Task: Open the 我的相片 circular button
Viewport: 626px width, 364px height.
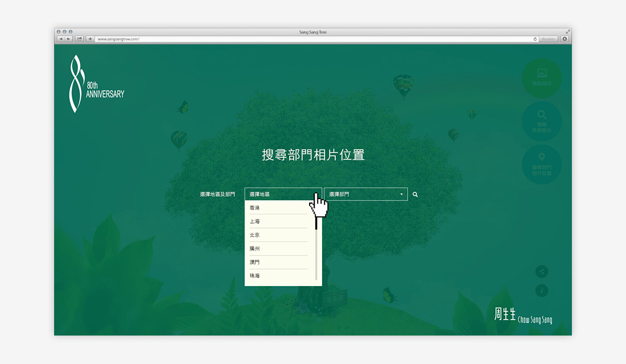Action: tap(542, 78)
